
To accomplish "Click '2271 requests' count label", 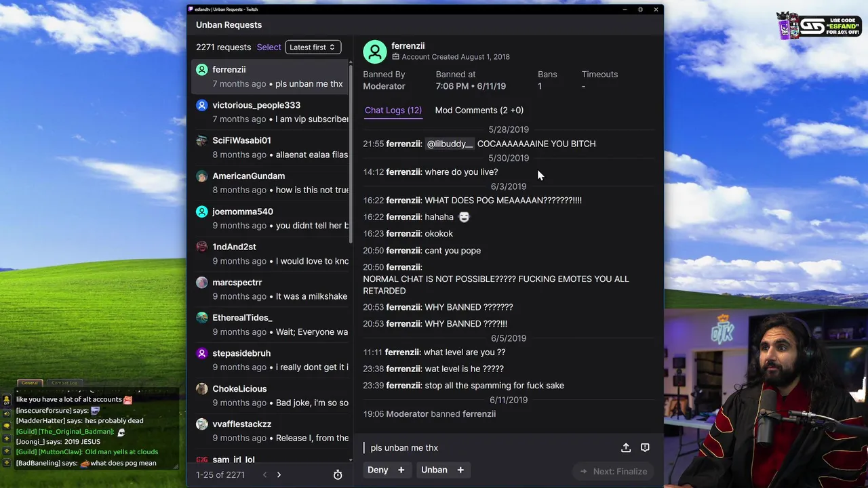I will pyautogui.click(x=223, y=47).
